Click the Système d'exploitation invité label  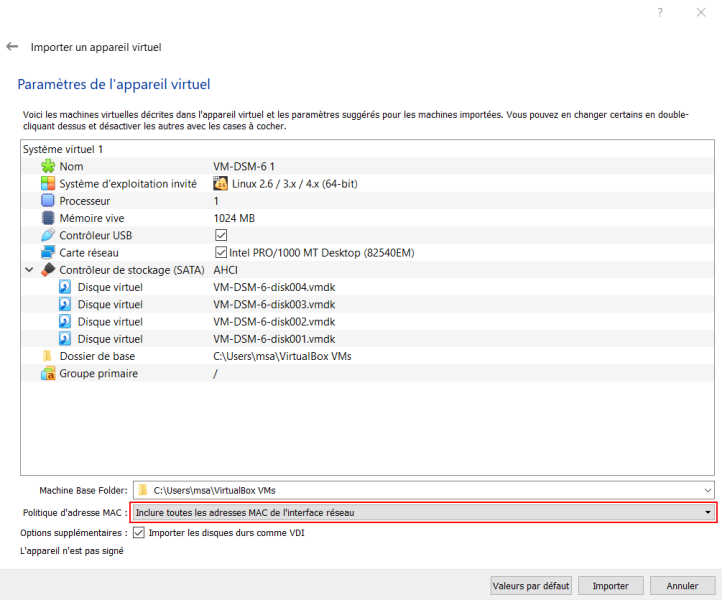pyautogui.click(x=128, y=184)
